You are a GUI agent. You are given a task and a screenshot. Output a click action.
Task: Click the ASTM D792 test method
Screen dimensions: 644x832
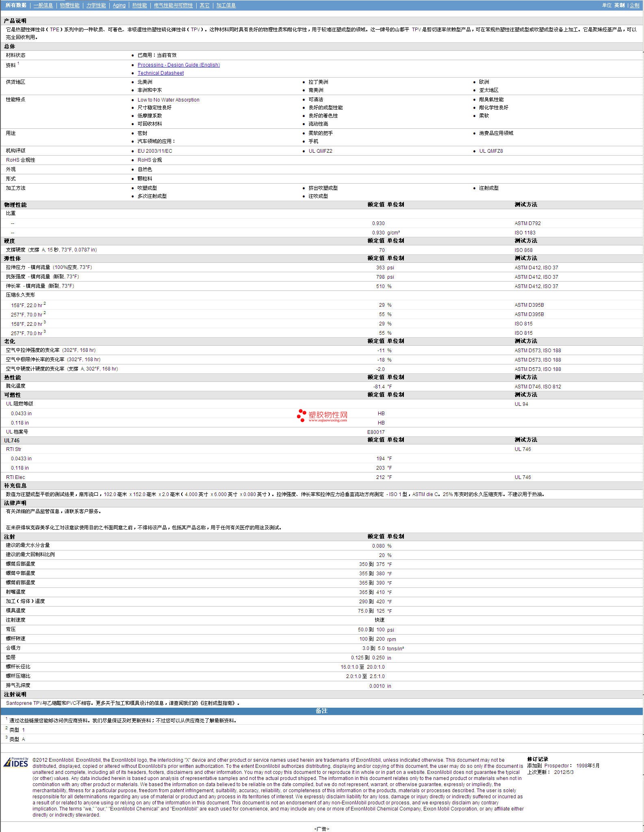[527, 223]
